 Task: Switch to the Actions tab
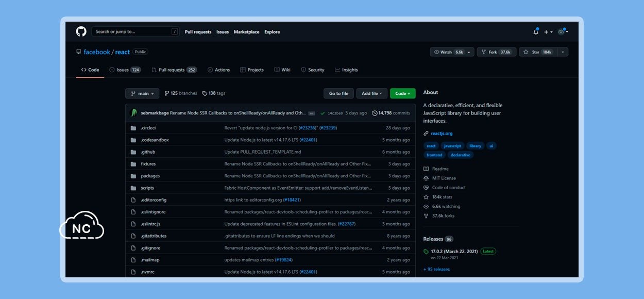click(x=219, y=70)
